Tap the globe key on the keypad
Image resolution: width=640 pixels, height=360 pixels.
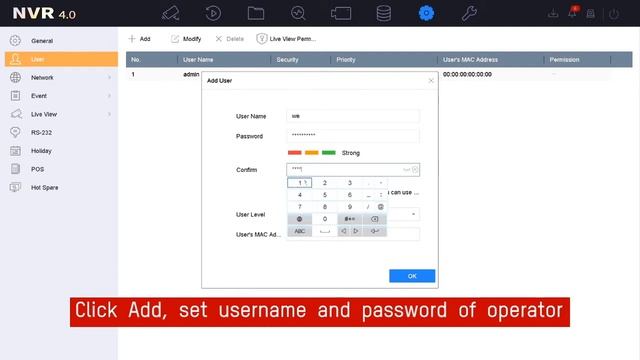(x=300, y=219)
